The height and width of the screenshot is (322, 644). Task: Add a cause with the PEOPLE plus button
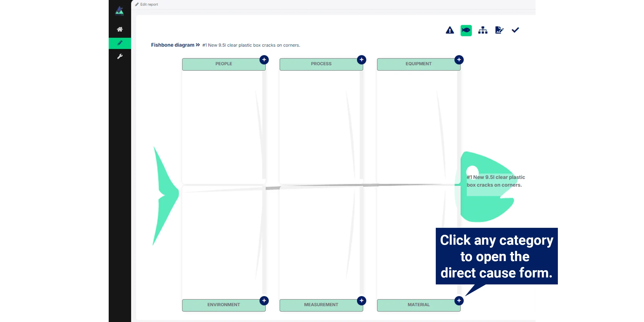coord(264,60)
